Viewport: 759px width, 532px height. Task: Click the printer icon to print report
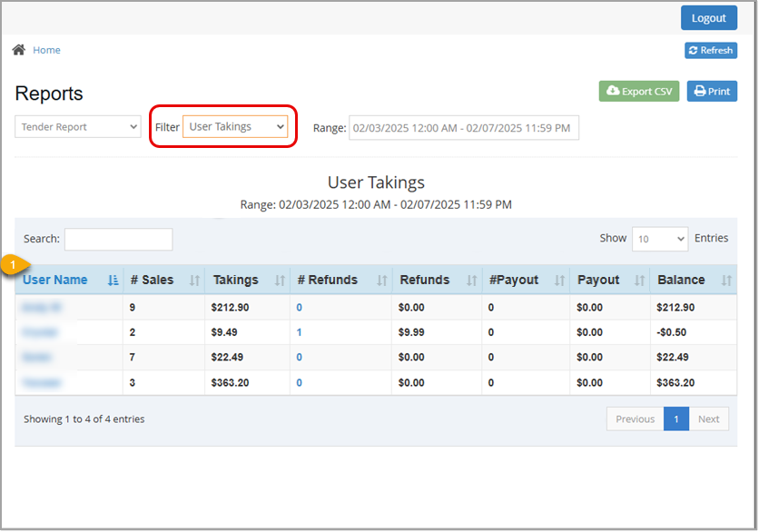pyautogui.click(x=697, y=91)
